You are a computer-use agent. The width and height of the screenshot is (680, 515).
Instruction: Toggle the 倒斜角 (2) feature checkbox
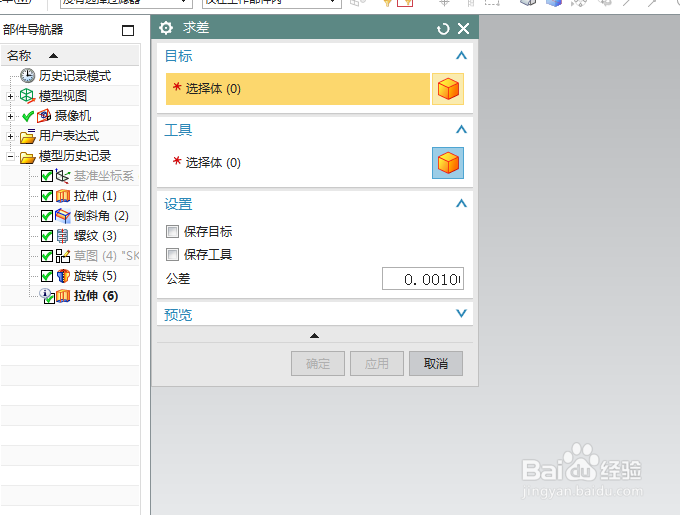click(x=47, y=216)
